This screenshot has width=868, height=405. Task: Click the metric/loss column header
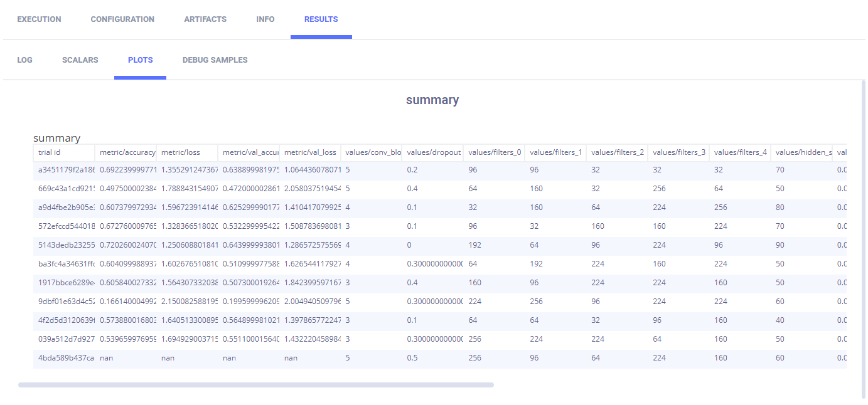point(186,152)
